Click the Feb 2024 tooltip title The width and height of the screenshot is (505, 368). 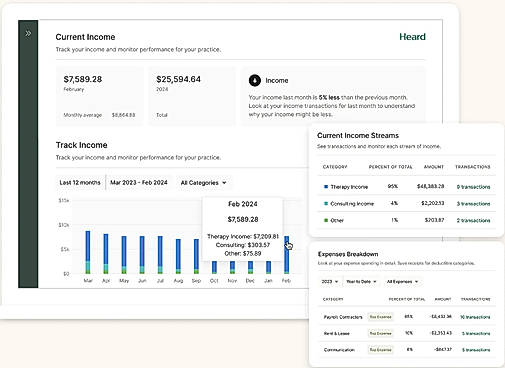(x=243, y=204)
